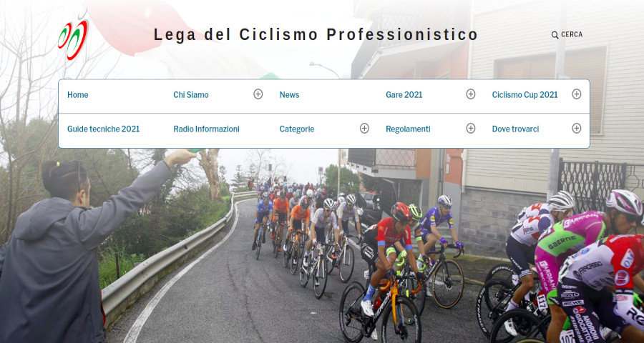Screen dimensions: 644x343
Task: Click the CERCA search button
Action: pos(567,35)
